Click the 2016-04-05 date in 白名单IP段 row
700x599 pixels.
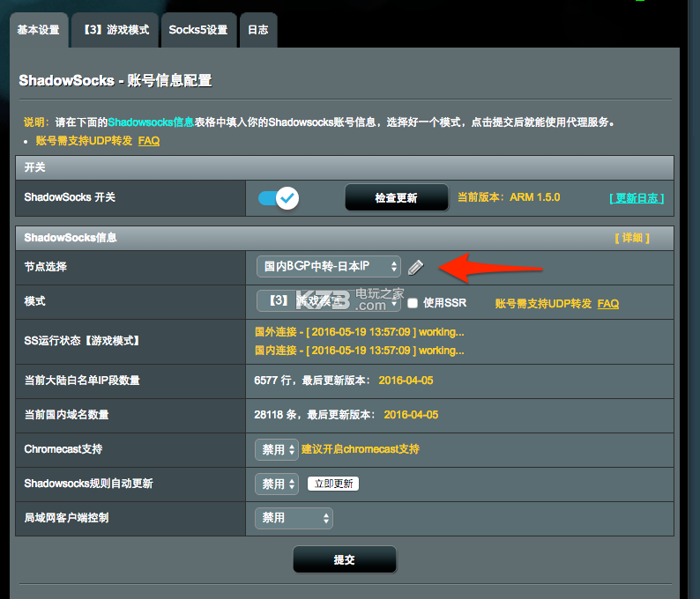pos(406,381)
